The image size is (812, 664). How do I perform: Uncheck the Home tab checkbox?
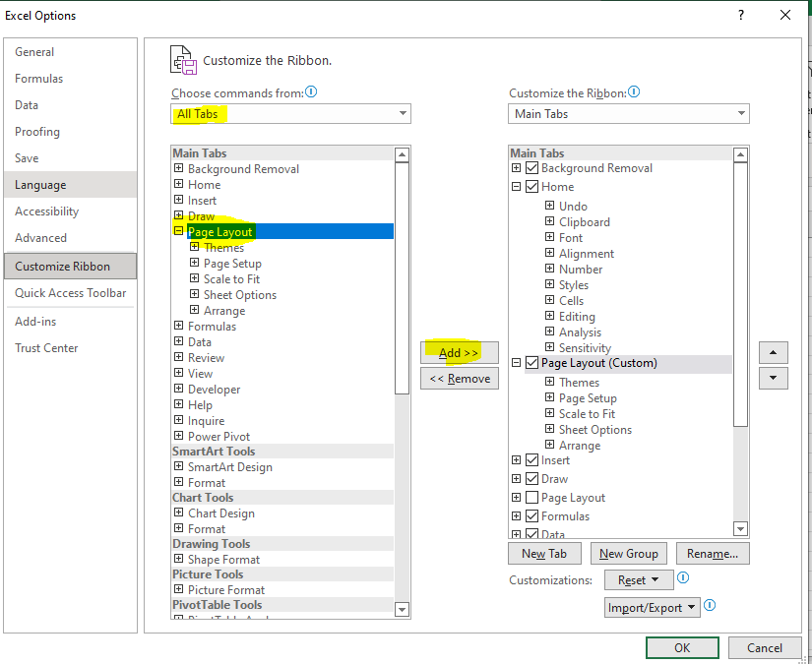pos(531,186)
